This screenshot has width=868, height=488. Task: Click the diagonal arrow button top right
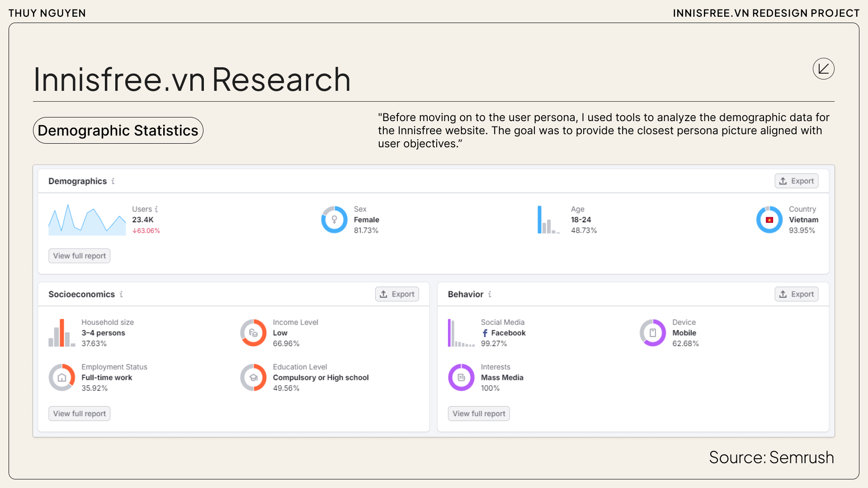tap(824, 69)
